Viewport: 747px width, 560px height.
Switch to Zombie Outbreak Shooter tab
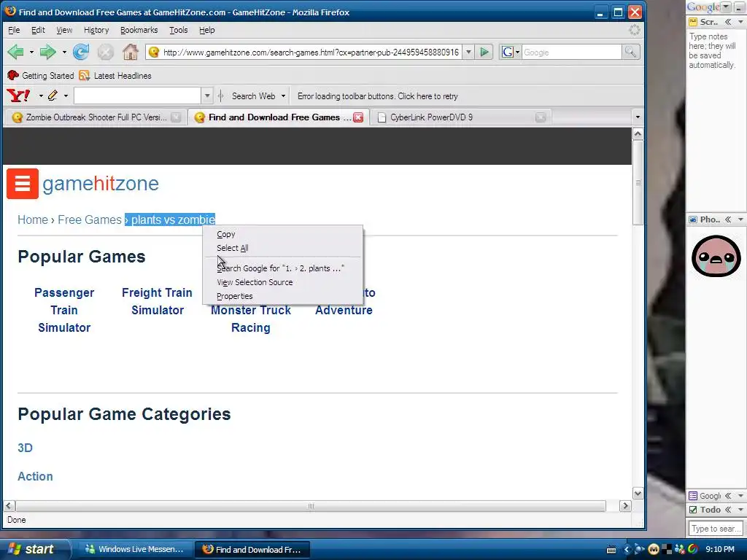click(96, 117)
